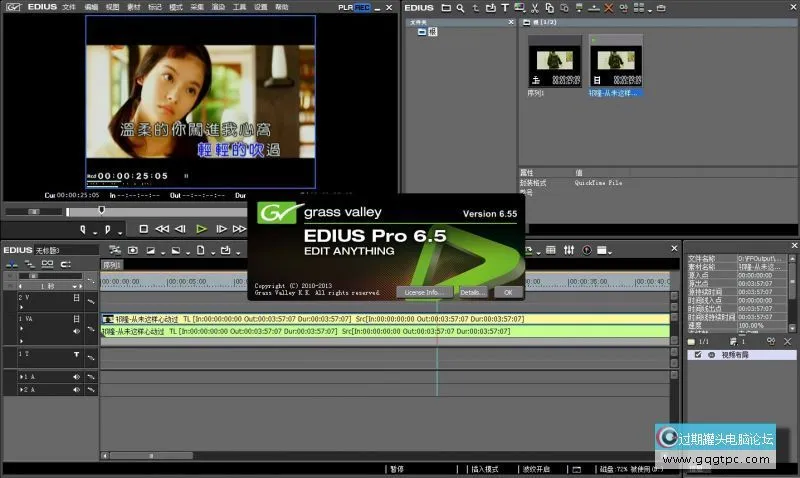Open the audio mixer icon in timeline toolbar
800x478 pixels.
click(x=569, y=249)
